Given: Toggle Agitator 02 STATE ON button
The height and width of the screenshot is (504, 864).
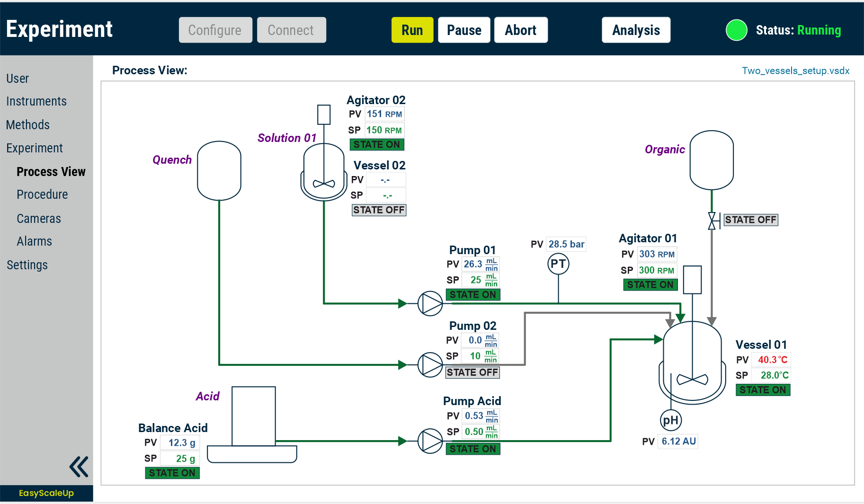Looking at the screenshot, I should [x=377, y=144].
